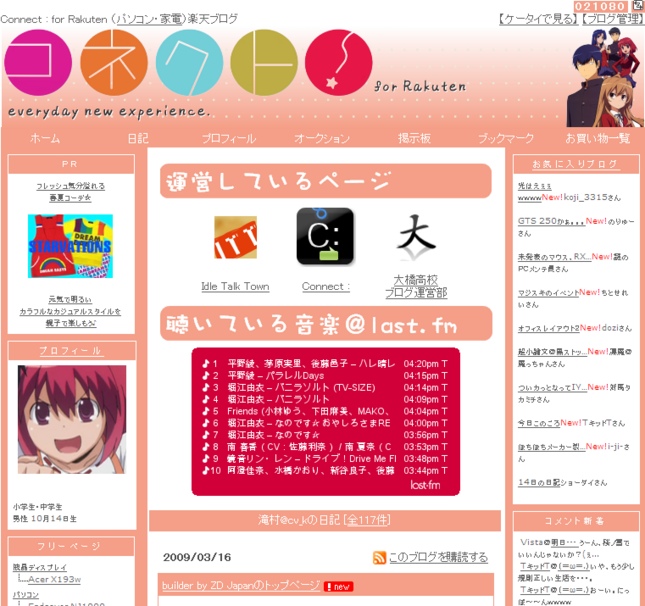Click the ブログ管理 link
Screen dimensions: 645x606
[x=613, y=19]
